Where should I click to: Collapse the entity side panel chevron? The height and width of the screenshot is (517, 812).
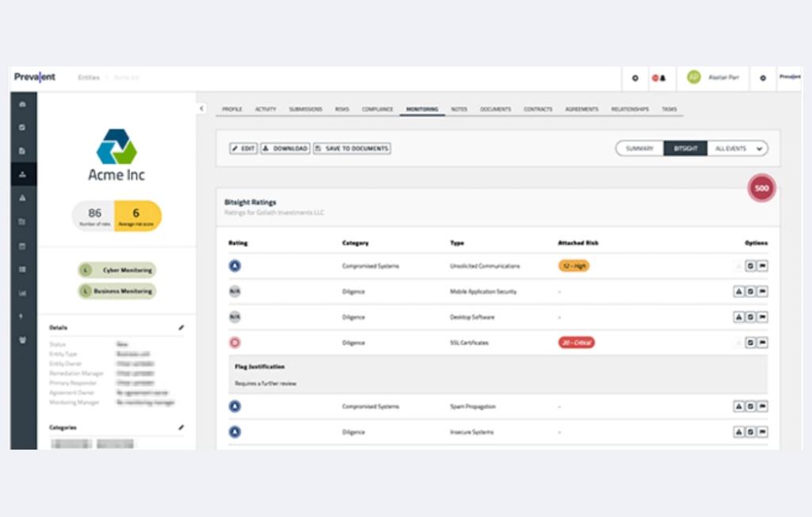click(201, 109)
